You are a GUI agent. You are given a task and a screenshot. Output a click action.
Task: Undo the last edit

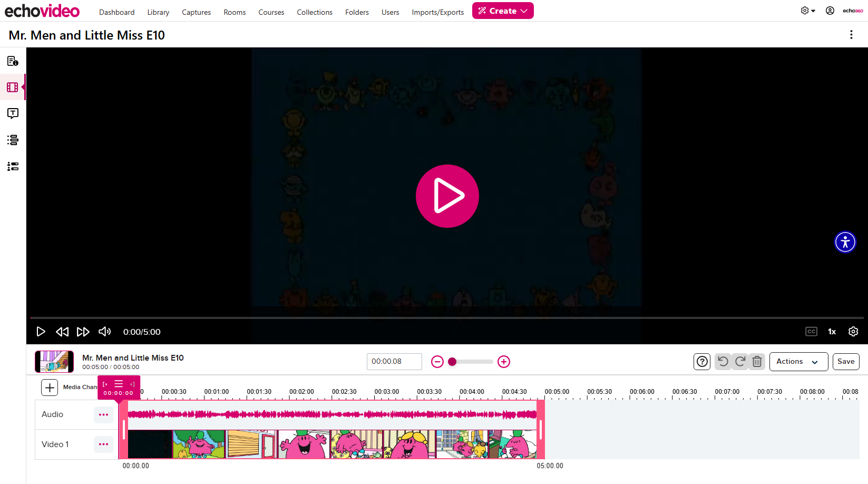click(x=723, y=362)
